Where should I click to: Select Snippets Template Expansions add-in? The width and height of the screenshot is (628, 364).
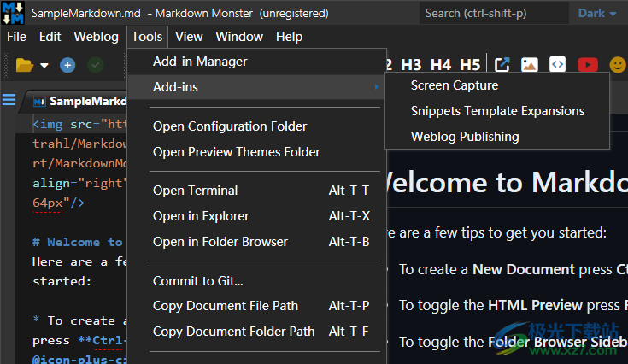pyautogui.click(x=497, y=111)
